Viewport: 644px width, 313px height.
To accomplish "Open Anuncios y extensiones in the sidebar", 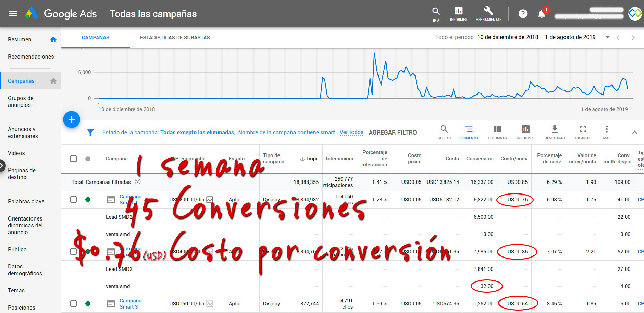I will (x=23, y=133).
